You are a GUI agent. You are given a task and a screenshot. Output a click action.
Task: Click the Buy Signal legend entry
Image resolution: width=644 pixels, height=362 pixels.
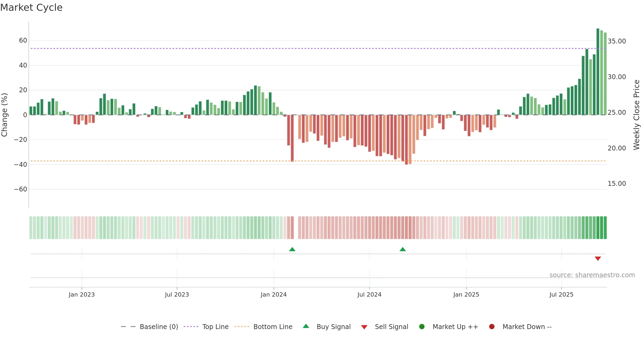coord(327,327)
